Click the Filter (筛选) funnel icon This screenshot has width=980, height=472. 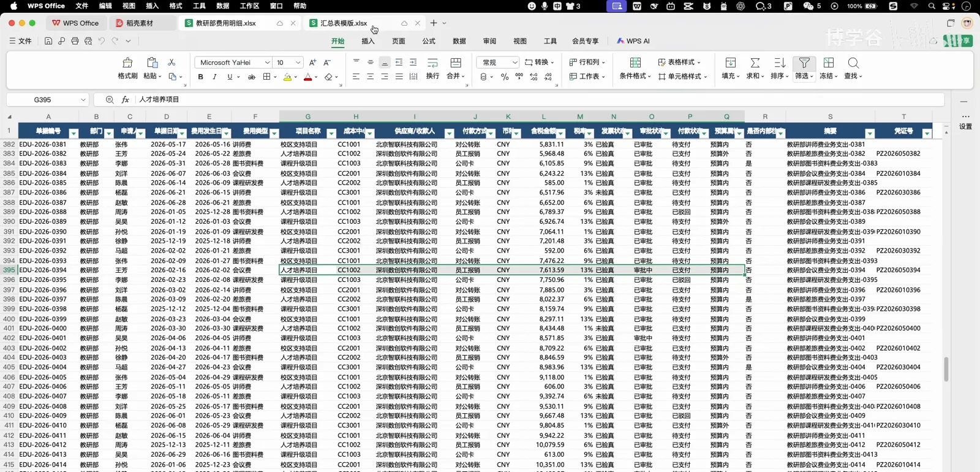[804, 63]
